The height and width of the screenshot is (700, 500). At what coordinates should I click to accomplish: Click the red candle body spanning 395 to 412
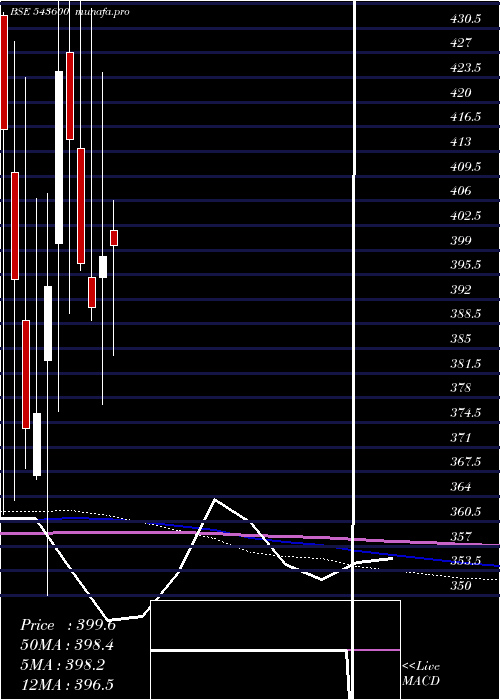pyautogui.click(x=81, y=206)
